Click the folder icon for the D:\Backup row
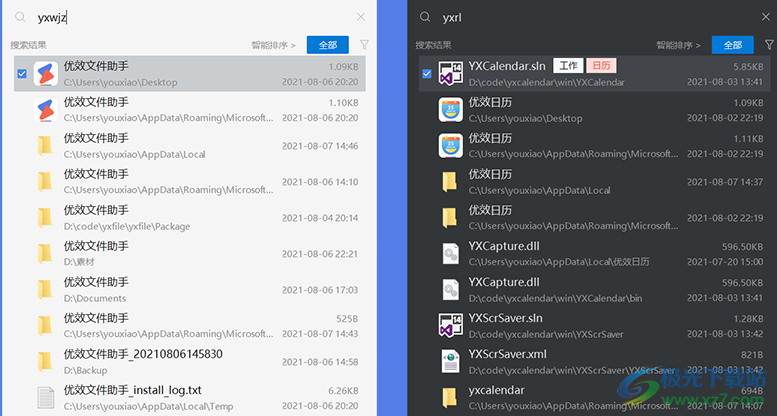777x416 pixels. pyautogui.click(x=45, y=361)
